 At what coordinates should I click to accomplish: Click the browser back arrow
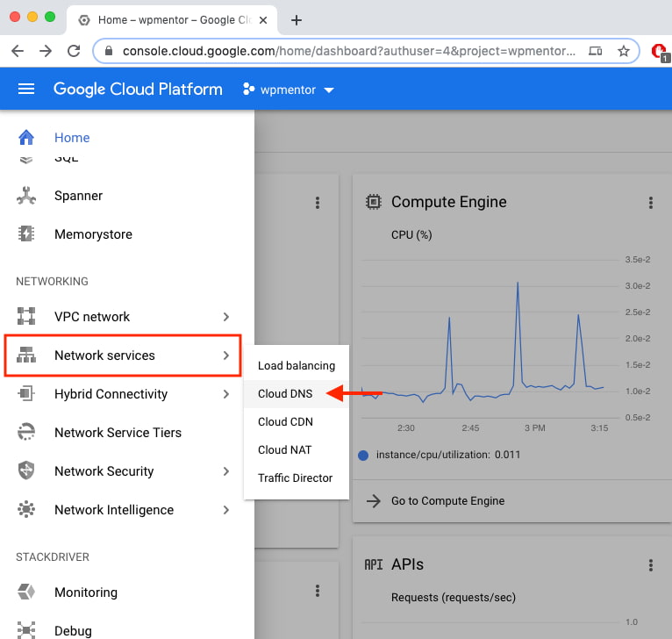click(18, 51)
